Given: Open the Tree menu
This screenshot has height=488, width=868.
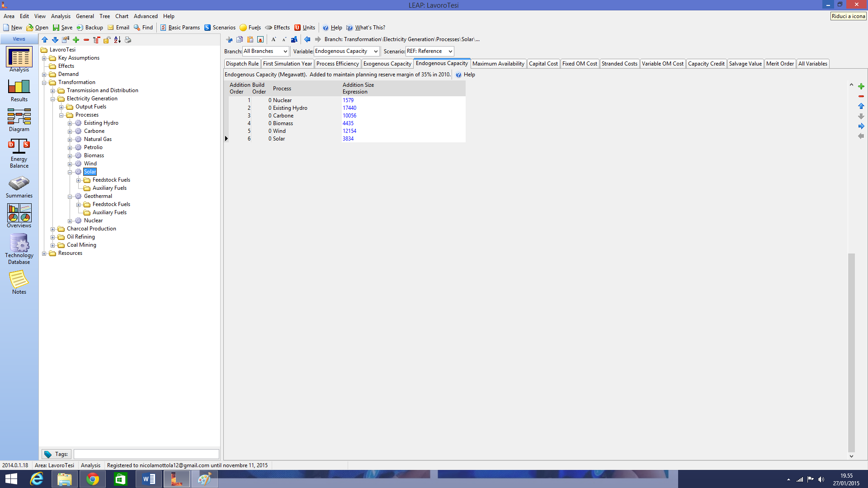Looking at the screenshot, I should pyautogui.click(x=104, y=16).
